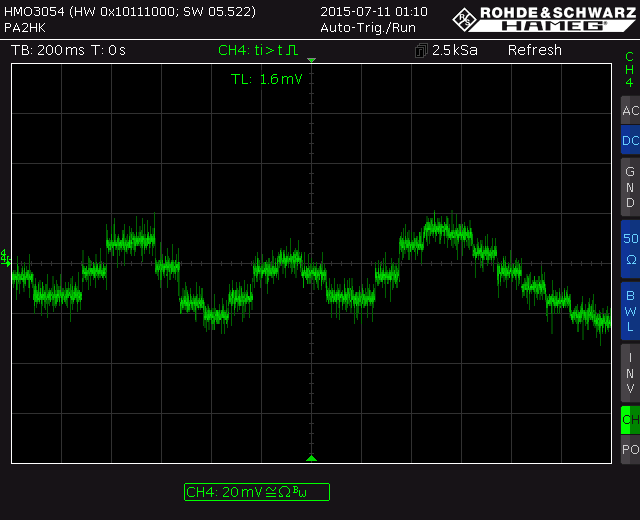The width and height of the screenshot is (640, 520).
Task: Click the CH4 menu header label
Action: click(x=630, y=69)
